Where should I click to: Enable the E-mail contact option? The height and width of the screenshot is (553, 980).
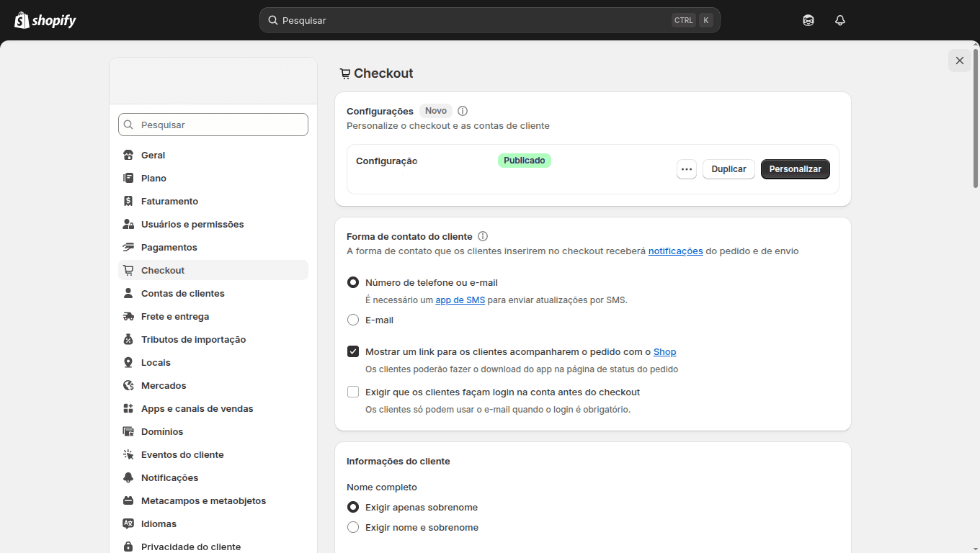(x=353, y=320)
